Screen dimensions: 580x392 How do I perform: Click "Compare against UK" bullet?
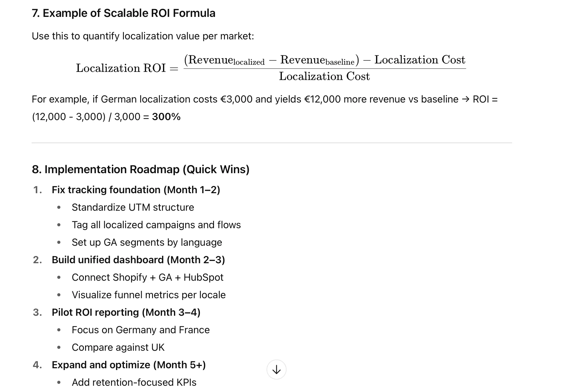[118, 347]
